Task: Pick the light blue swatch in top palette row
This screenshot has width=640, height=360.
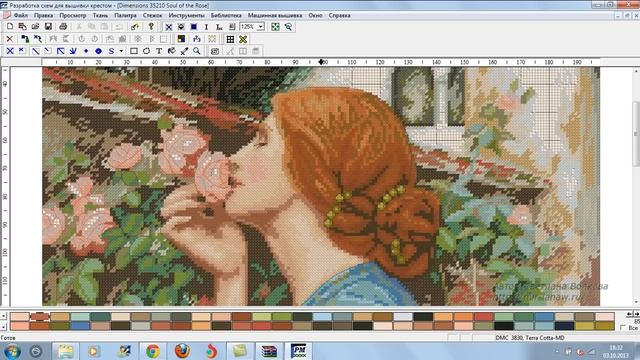Action: (322, 317)
